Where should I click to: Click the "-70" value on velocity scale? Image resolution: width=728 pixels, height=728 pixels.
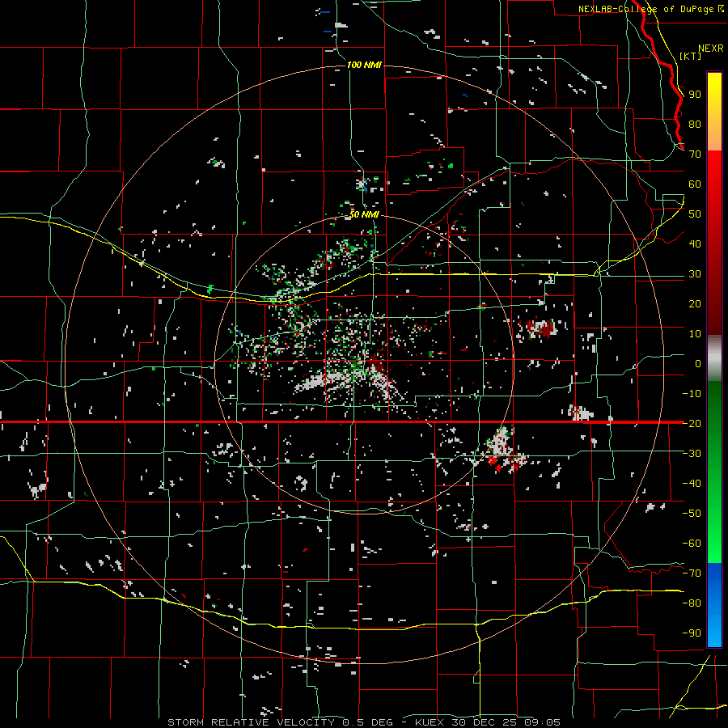click(692, 574)
